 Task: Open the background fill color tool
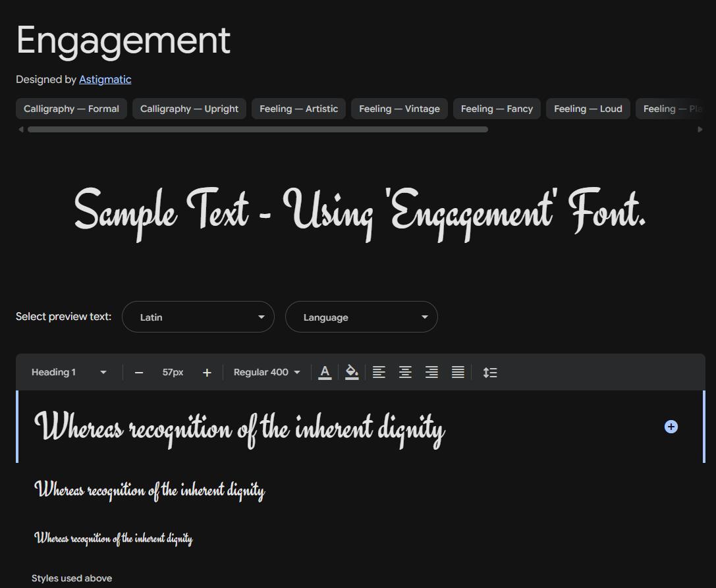(x=352, y=373)
